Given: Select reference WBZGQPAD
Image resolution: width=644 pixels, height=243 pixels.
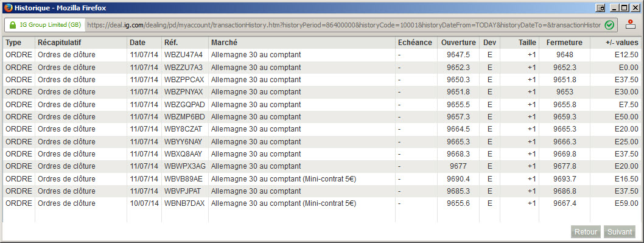Looking at the screenshot, I should pyautogui.click(x=184, y=105).
